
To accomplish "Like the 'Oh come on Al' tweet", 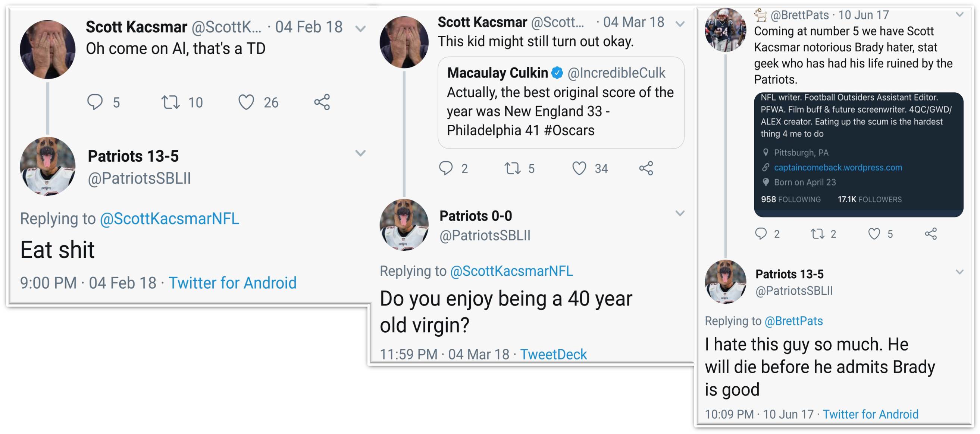I will pyautogui.click(x=246, y=102).
